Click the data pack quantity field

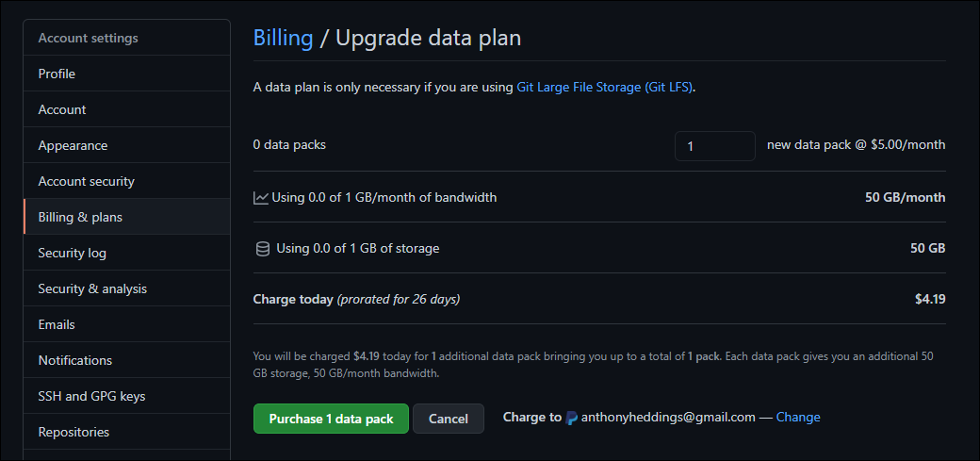click(x=714, y=146)
